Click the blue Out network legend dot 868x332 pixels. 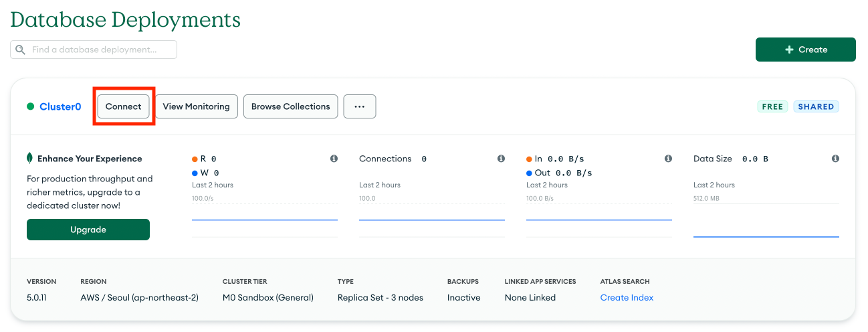[529, 173]
